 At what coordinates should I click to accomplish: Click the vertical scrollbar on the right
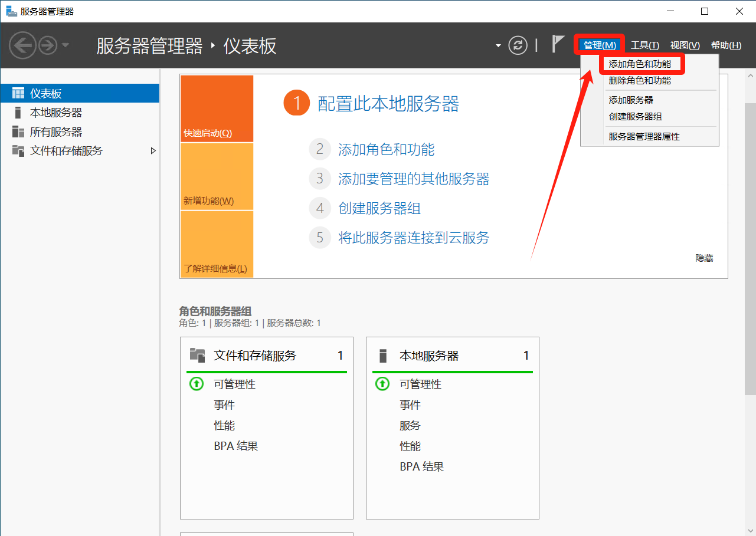tap(750, 248)
